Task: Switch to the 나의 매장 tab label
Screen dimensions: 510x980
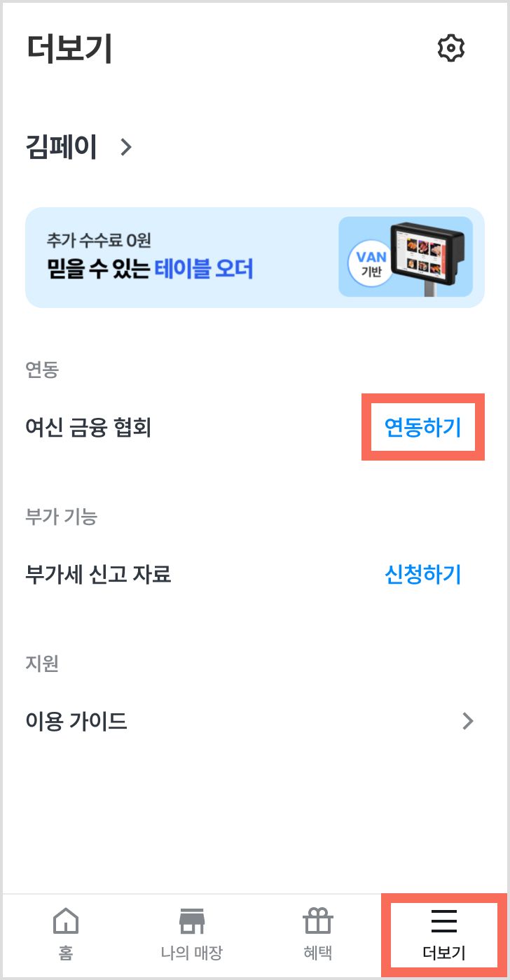Action: [191, 953]
